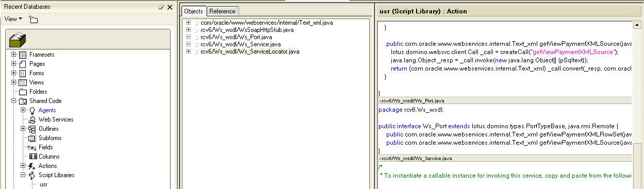The height and width of the screenshot is (189, 644).
Task: Collapse the Shared Code tree node
Action: 13,101
